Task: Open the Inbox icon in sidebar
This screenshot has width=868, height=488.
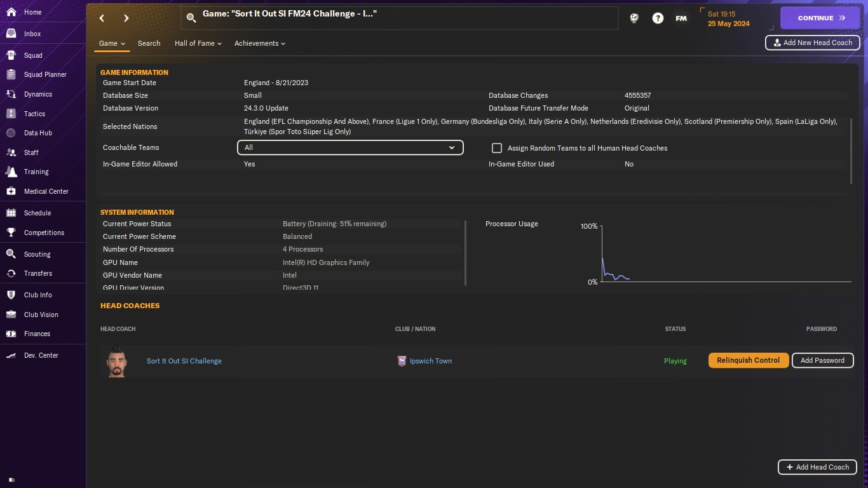Action: pyautogui.click(x=11, y=34)
